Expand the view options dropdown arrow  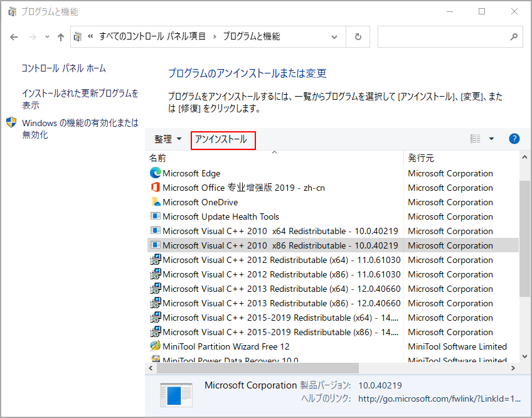[x=491, y=139]
